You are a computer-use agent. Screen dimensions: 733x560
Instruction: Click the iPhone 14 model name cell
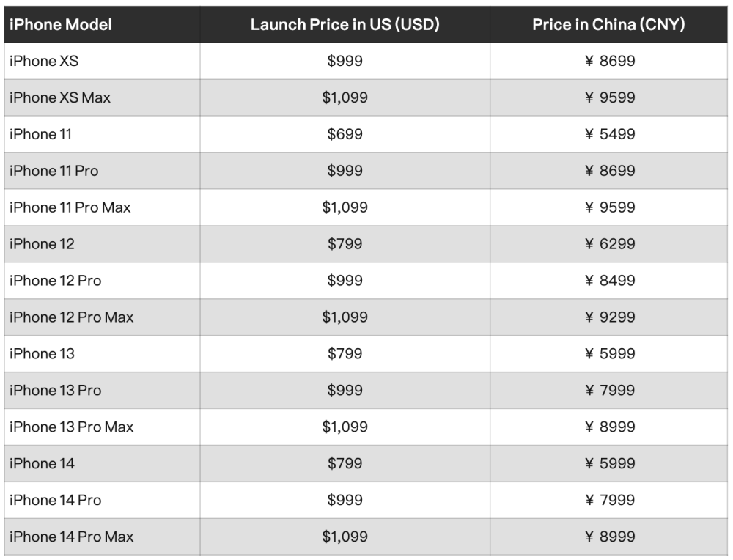(43, 463)
